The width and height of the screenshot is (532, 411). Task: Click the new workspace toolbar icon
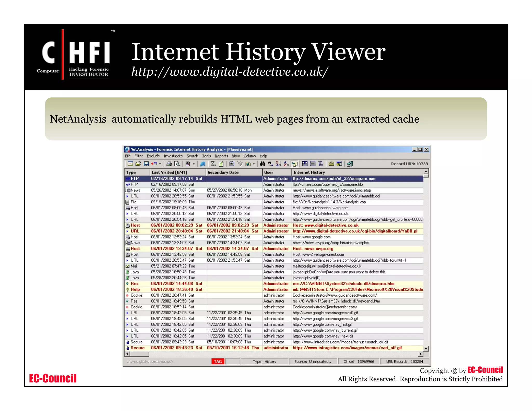click(130, 164)
